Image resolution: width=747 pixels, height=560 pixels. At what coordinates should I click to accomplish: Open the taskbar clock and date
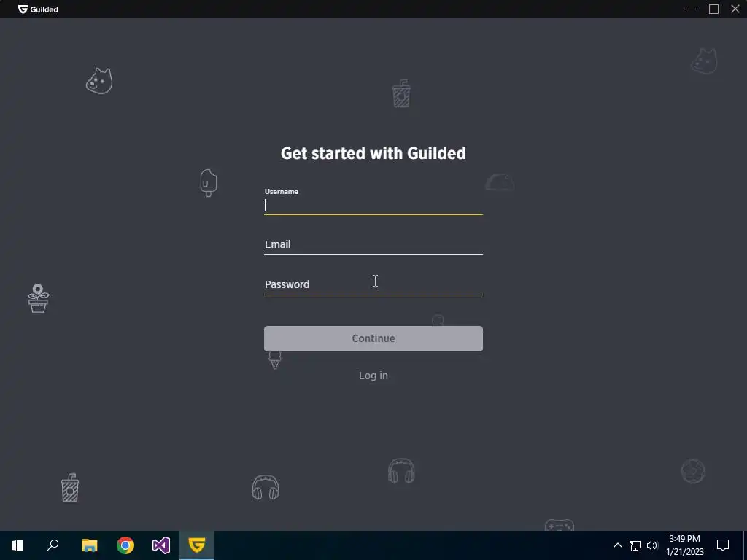pyautogui.click(x=685, y=545)
